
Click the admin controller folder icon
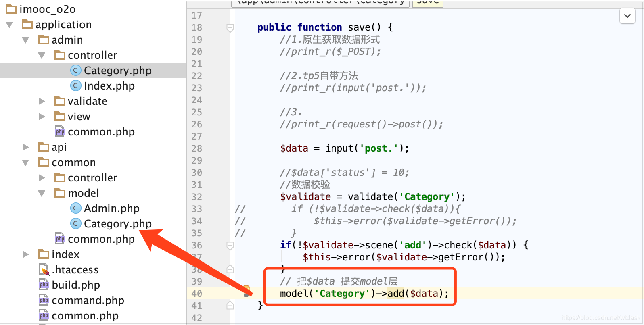[x=60, y=55]
